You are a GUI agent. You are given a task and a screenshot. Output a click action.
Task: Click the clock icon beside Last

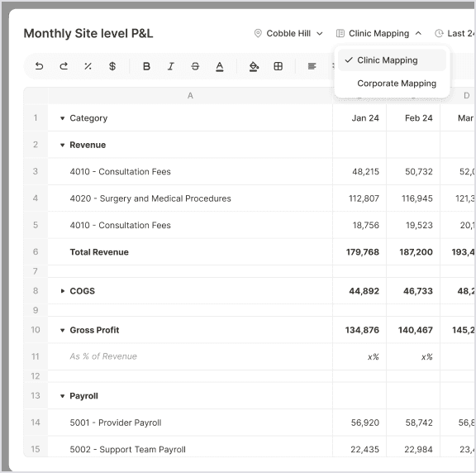(x=439, y=33)
